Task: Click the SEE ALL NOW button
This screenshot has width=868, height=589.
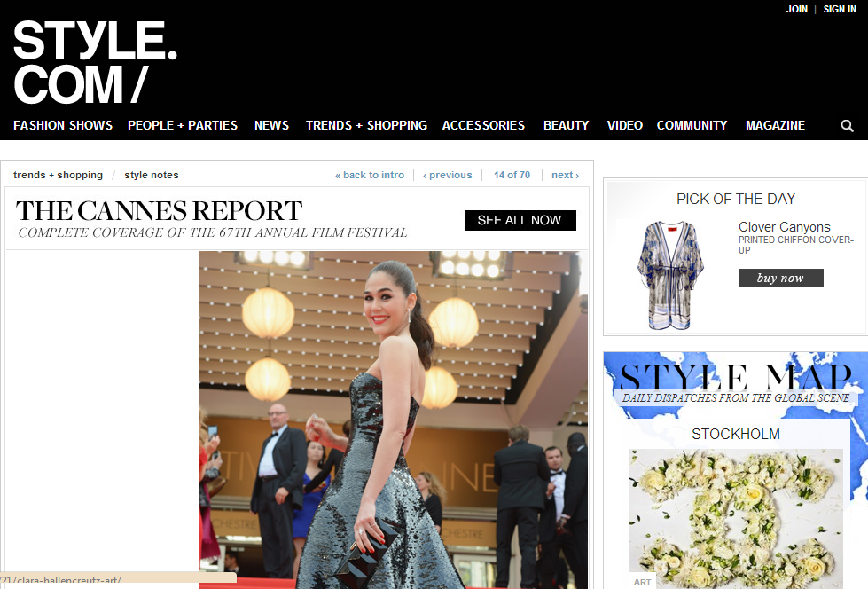Action: tap(520, 221)
